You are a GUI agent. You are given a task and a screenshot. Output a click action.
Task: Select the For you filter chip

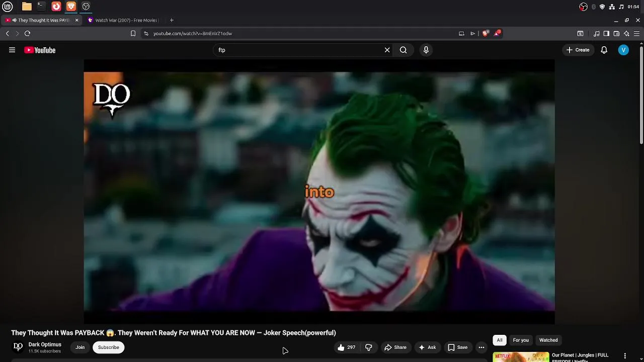[521, 340]
